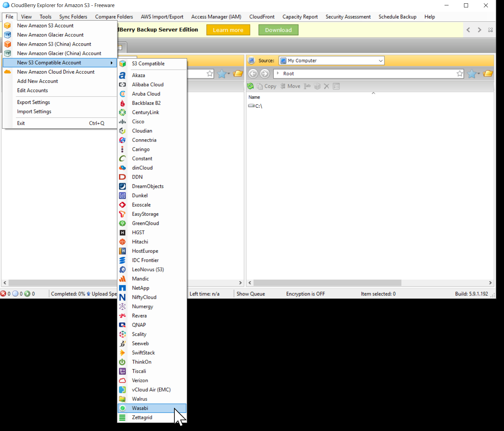Go back in right pane navigation
This screenshot has height=431, width=504.
pos(253,74)
